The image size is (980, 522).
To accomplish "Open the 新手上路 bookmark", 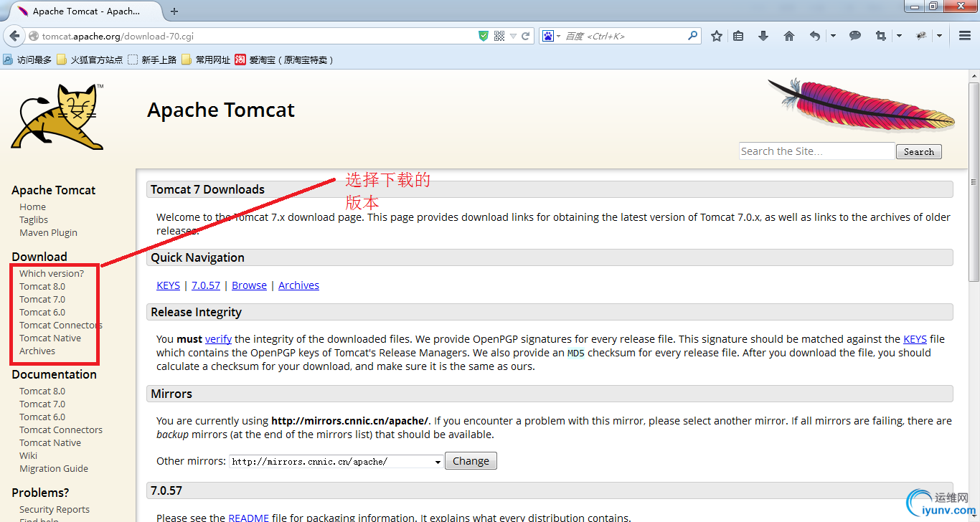I will pos(152,60).
